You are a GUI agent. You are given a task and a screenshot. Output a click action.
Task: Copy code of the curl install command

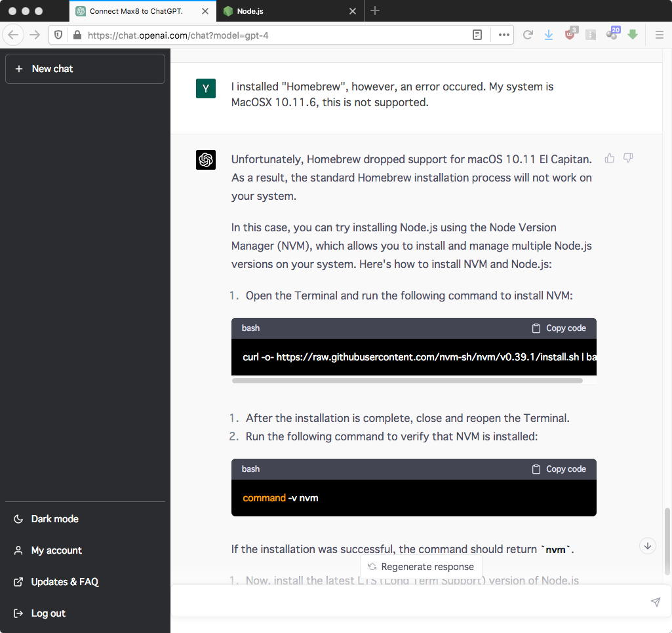coord(559,328)
